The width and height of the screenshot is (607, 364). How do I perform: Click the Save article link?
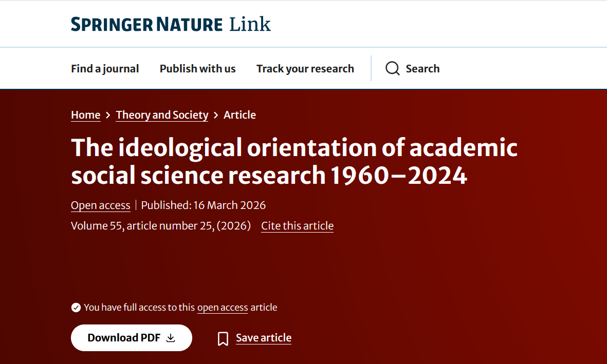[264, 338]
